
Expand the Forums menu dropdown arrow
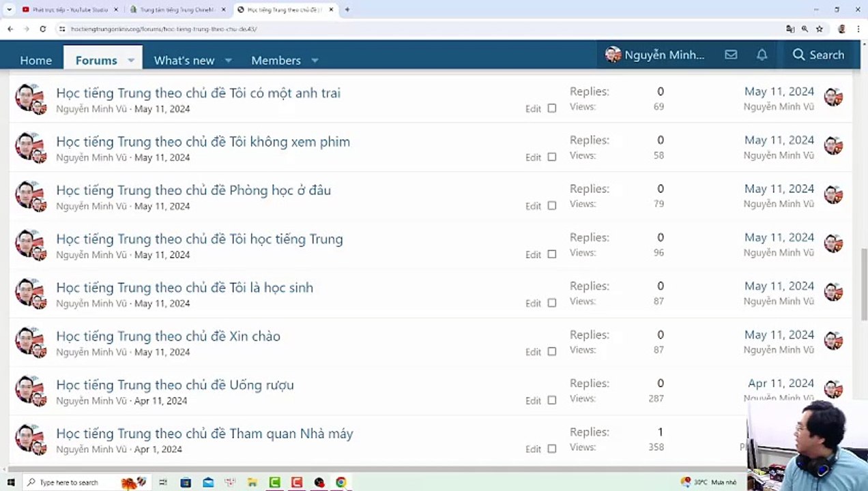click(x=131, y=61)
